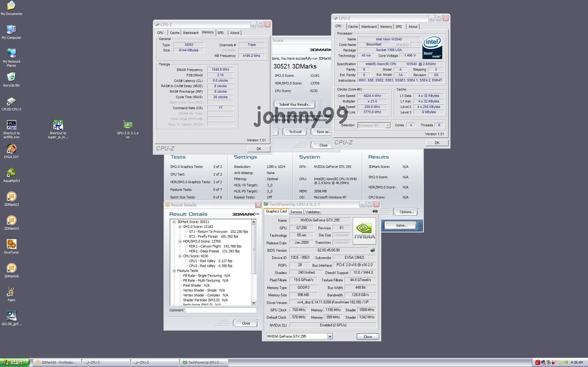This screenshot has width=588, height=367.
Task: Switch to TechPowerUp GPU-Z taskbar item
Action: tap(204, 362)
